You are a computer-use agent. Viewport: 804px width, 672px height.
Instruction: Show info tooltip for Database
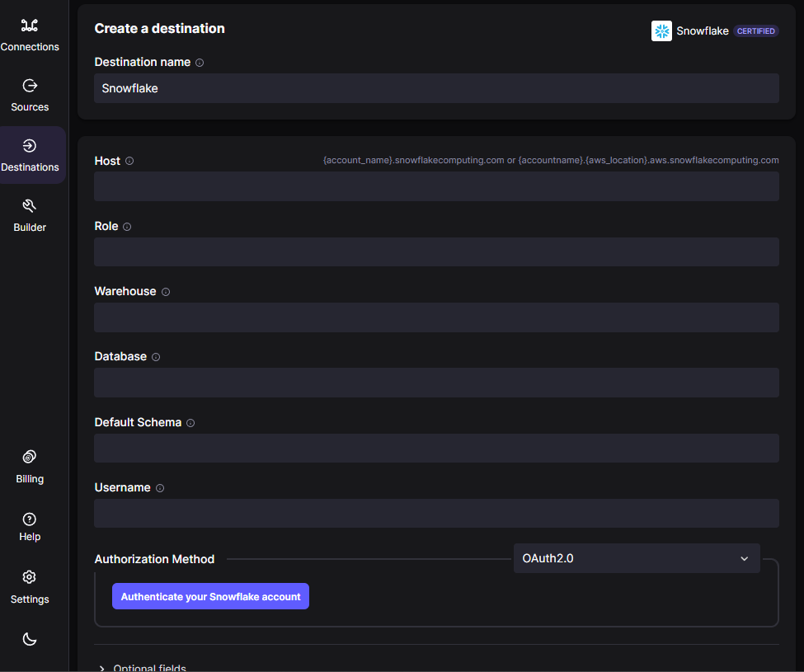point(156,357)
